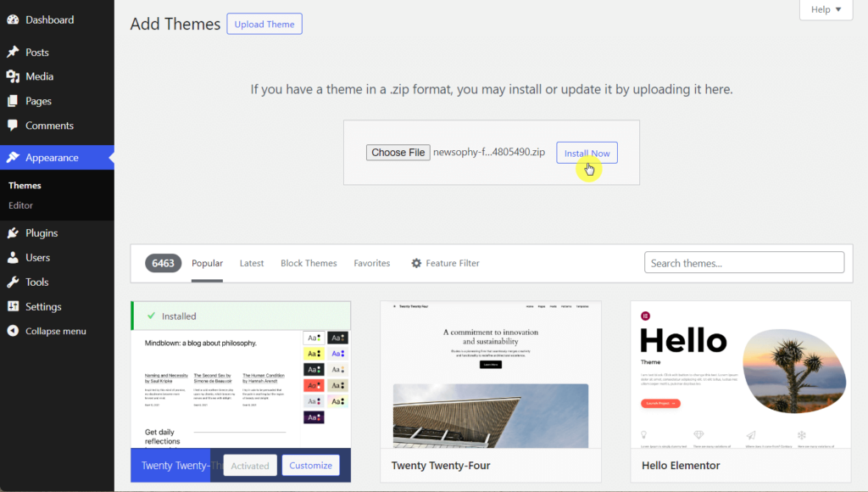The image size is (868, 492).
Task: Open the Settings menu item
Action: [57, 306]
